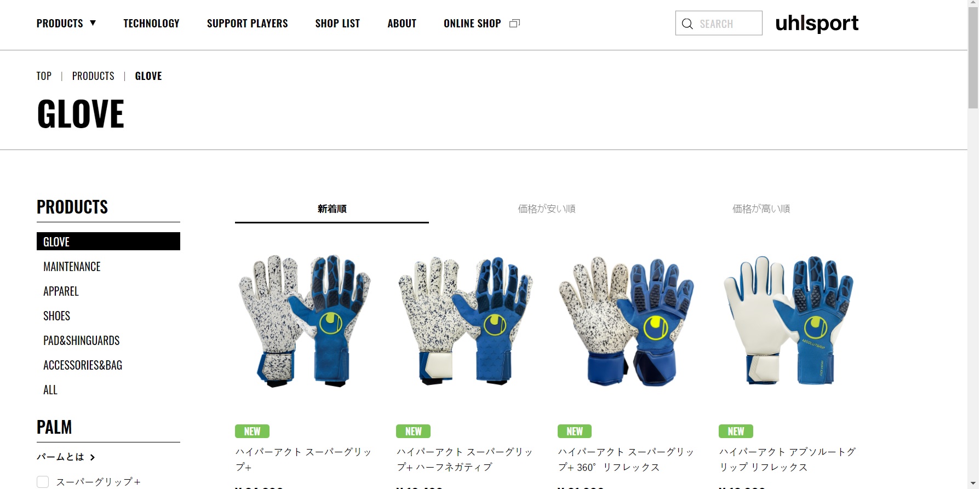Click the search magnifier icon
Viewport: 980px width, 489px height.
(687, 24)
